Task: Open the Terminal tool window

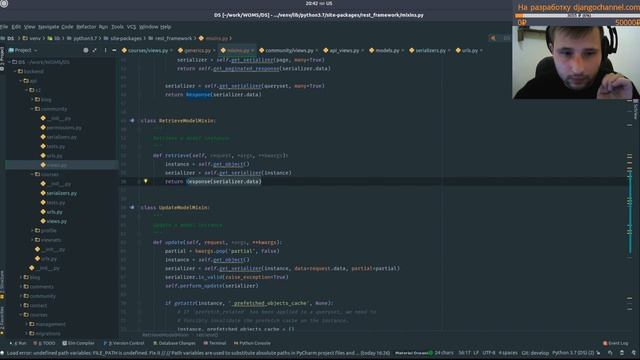Action: [215, 343]
